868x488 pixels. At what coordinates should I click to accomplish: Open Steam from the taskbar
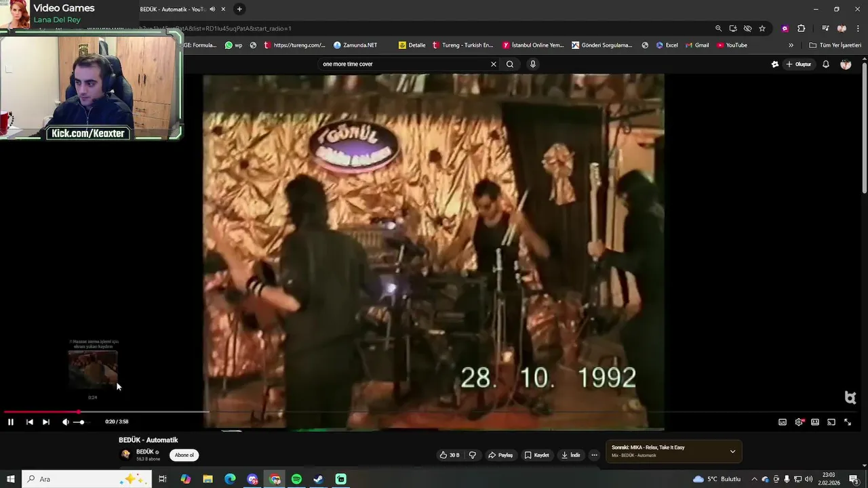pyautogui.click(x=318, y=479)
